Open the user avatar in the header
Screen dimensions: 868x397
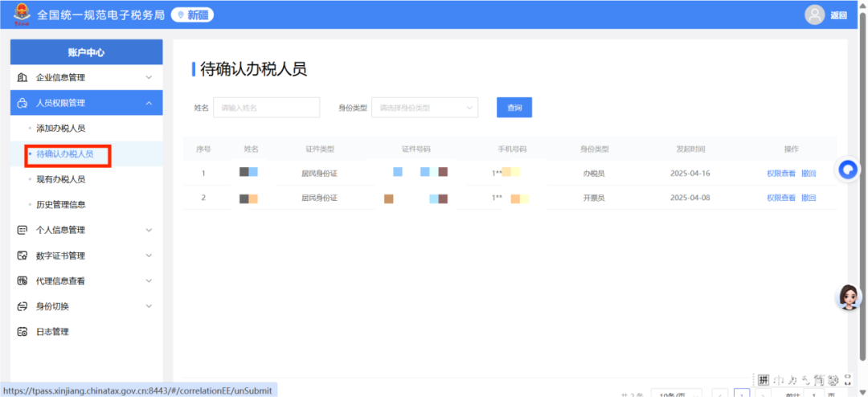pos(814,15)
